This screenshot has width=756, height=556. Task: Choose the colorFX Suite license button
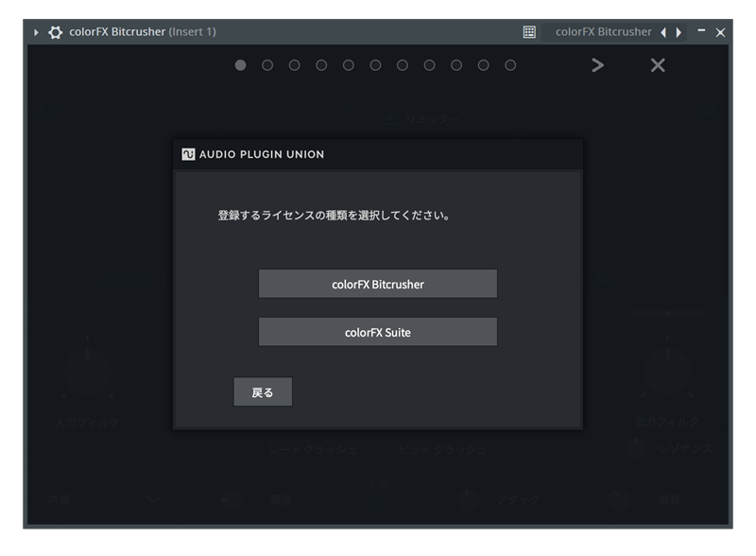(377, 332)
